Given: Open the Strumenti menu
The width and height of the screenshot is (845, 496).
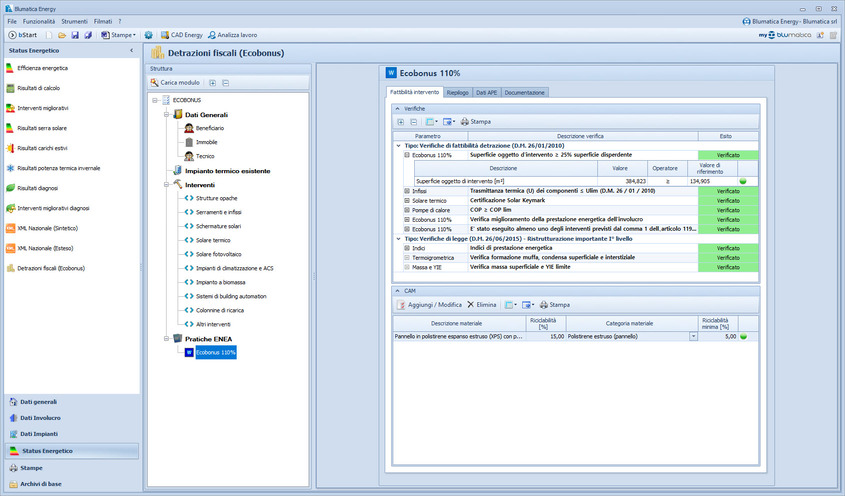Looking at the screenshot, I should coord(74,22).
